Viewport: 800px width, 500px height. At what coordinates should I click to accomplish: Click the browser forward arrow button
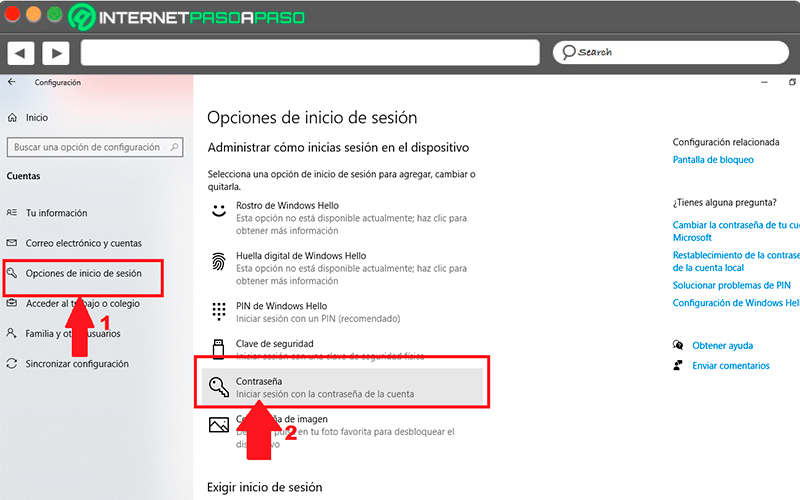(56, 53)
